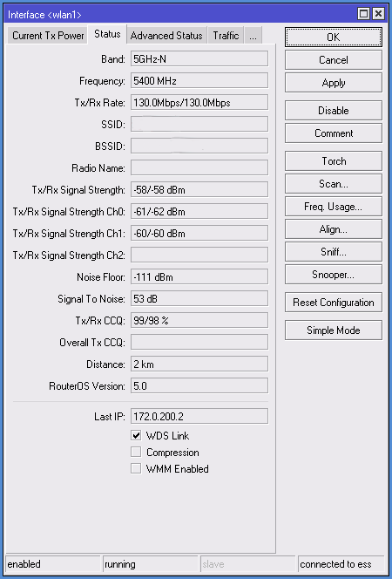Select the Traffic tab
This screenshot has height=579, width=392.
226,36
